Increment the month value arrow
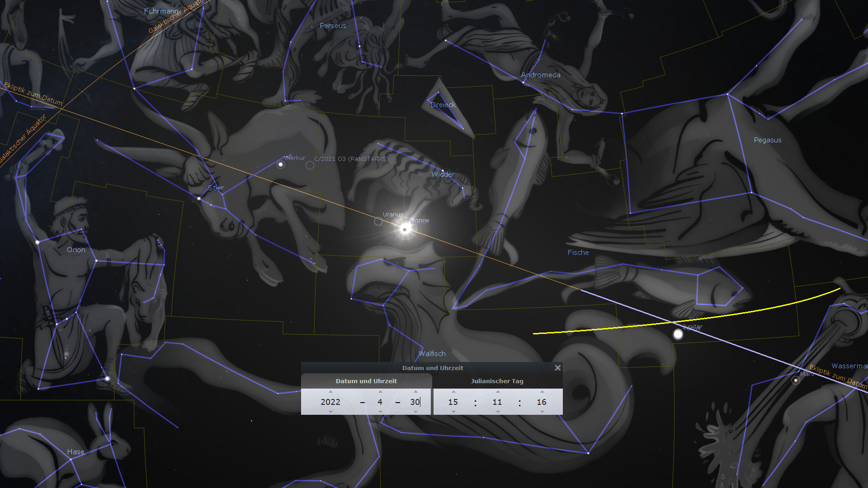 [x=380, y=392]
